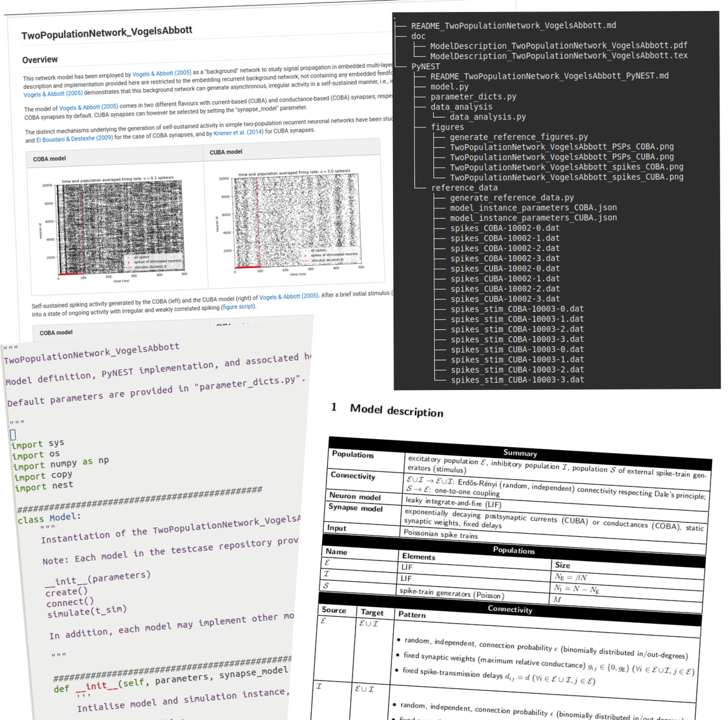Click the "1 Model description" PDF heading
The image size is (728, 720).
[x=387, y=409]
